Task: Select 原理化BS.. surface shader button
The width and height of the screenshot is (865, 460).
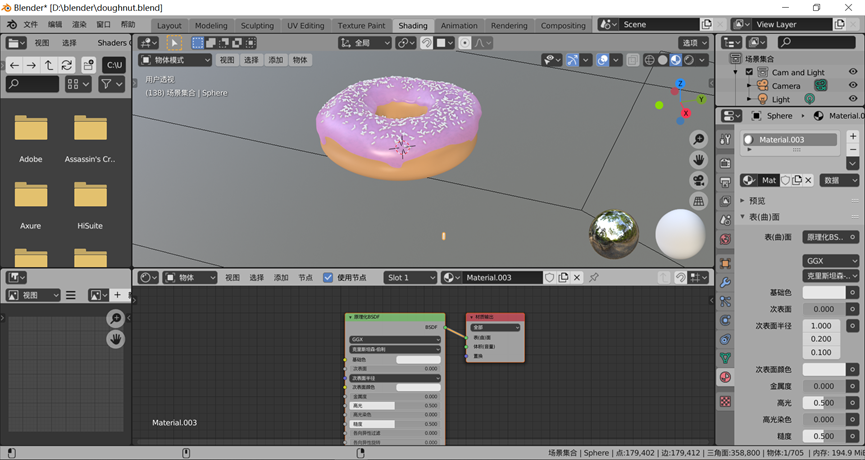Action: (830, 237)
